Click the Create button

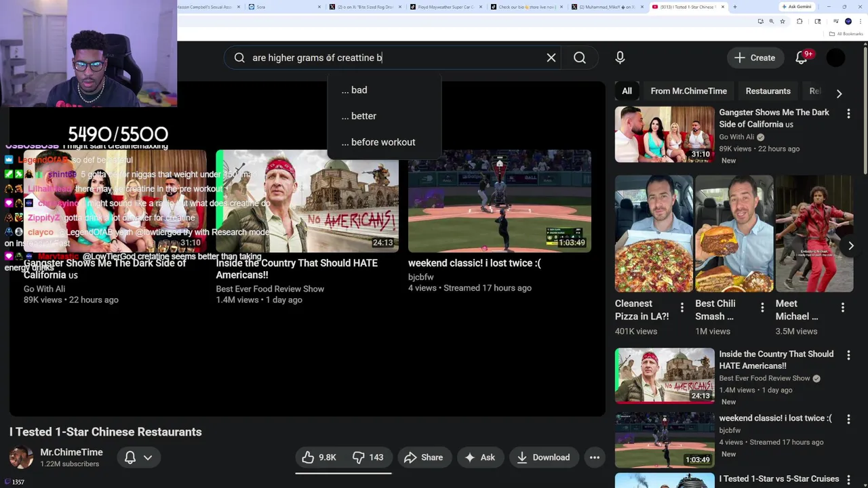[x=755, y=58]
